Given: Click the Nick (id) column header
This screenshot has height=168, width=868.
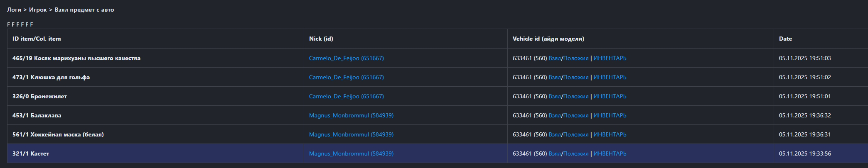Looking at the screenshot, I should (321, 39).
